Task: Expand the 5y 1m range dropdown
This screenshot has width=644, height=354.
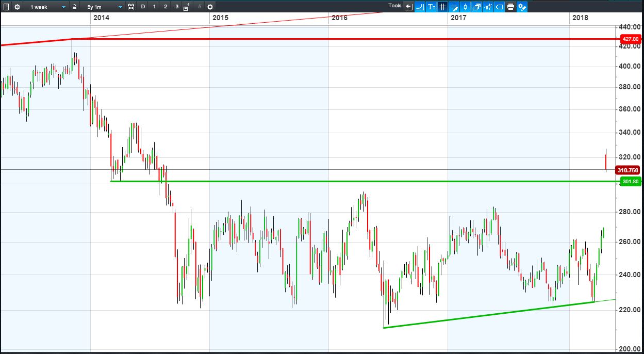Action: [x=103, y=7]
